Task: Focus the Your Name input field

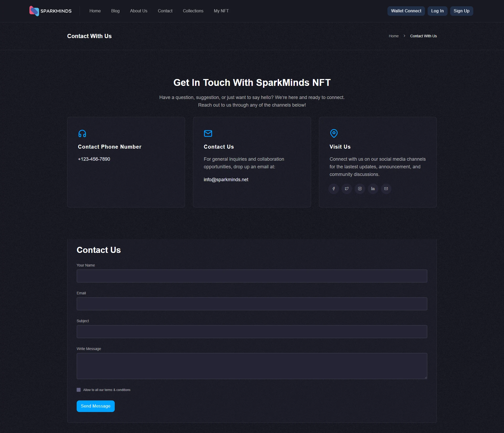Action: click(x=252, y=276)
